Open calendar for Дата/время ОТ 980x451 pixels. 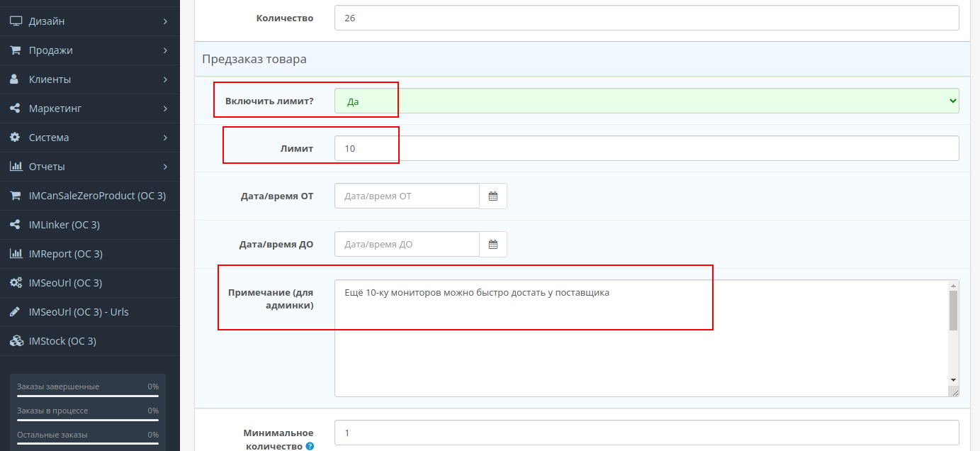coord(493,196)
